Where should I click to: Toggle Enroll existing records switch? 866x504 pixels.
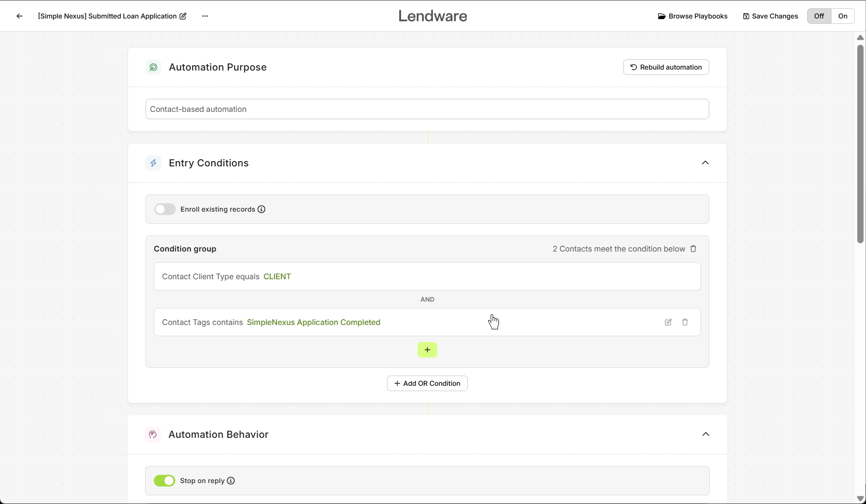click(x=165, y=209)
